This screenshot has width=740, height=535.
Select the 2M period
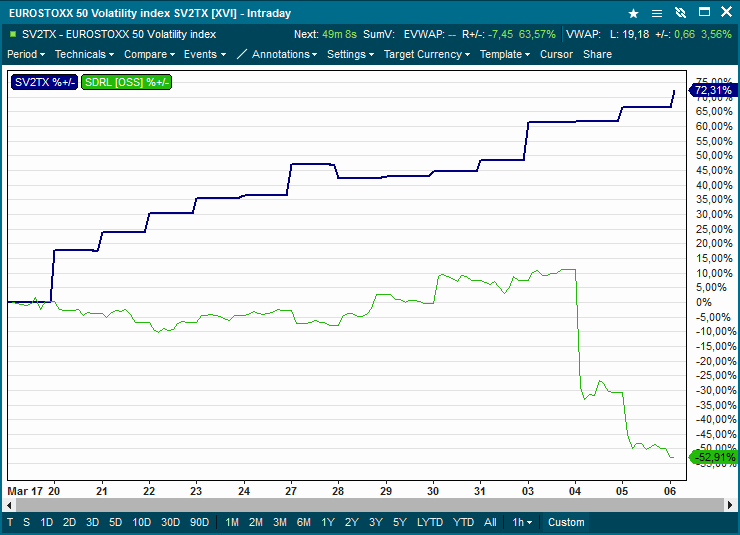(x=256, y=522)
